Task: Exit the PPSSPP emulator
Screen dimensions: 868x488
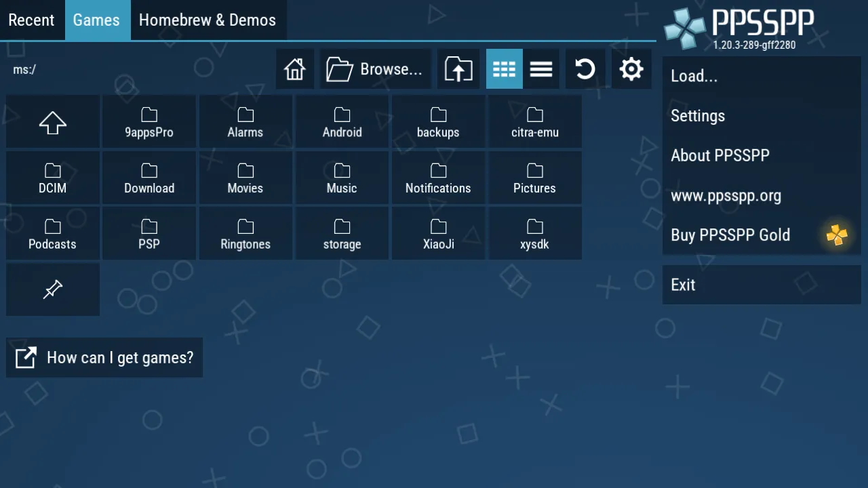Action: 762,285
